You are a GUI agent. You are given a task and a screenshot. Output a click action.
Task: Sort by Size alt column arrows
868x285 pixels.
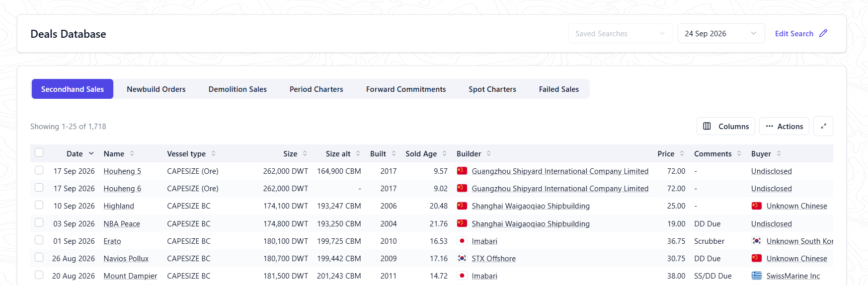(x=358, y=153)
